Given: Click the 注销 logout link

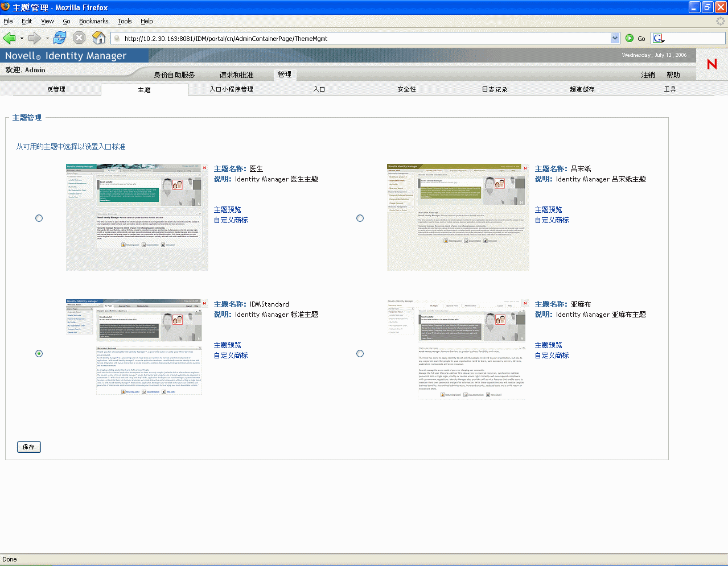Looking at the screenshot, I should coord(648,75).
